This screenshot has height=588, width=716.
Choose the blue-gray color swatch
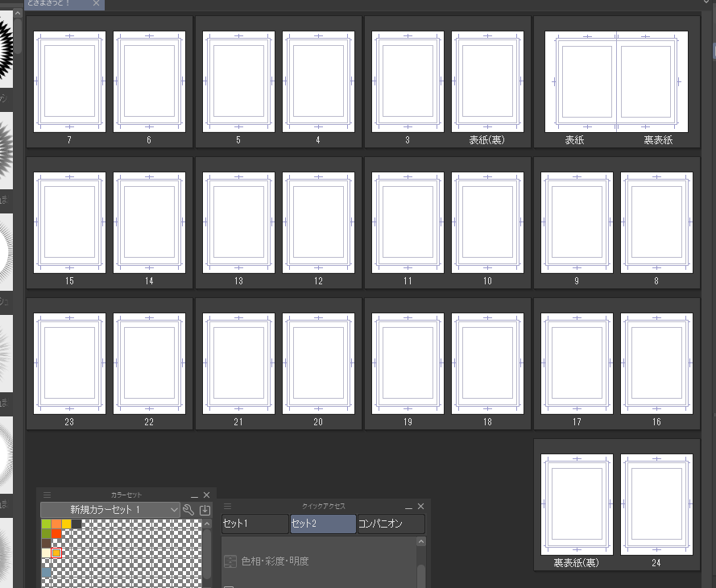(x=47, y=572)
